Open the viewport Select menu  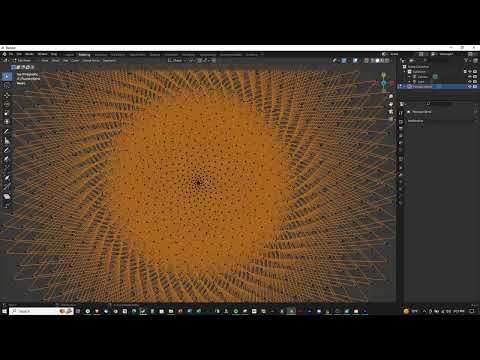pos(55,61)
